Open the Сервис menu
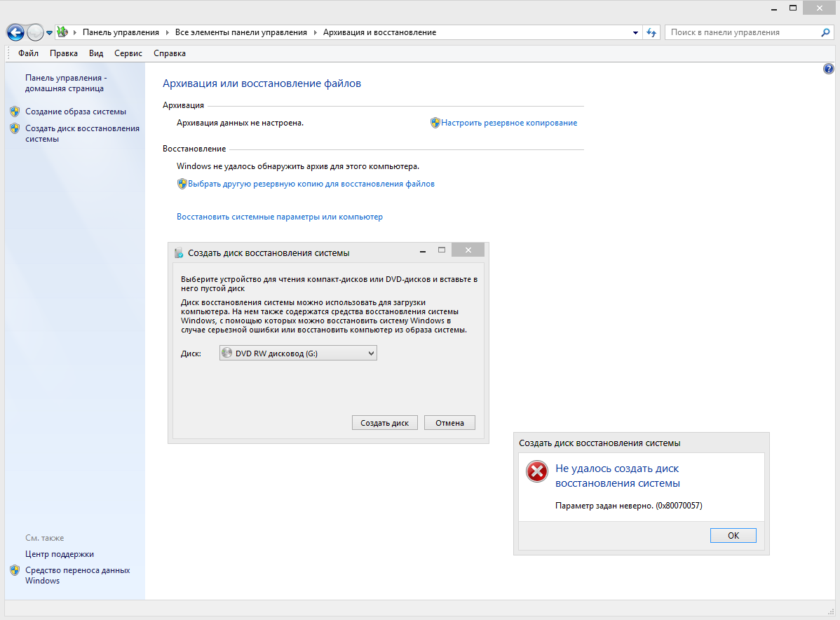Image resolution: width=840 pixels, height=620 pixels. (x=128, y=53)
